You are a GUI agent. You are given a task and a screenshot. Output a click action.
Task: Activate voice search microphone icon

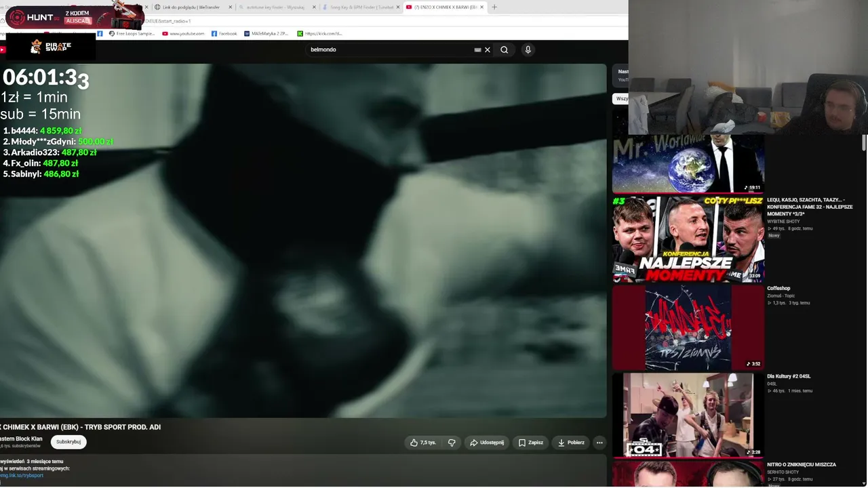coord(528,49)
